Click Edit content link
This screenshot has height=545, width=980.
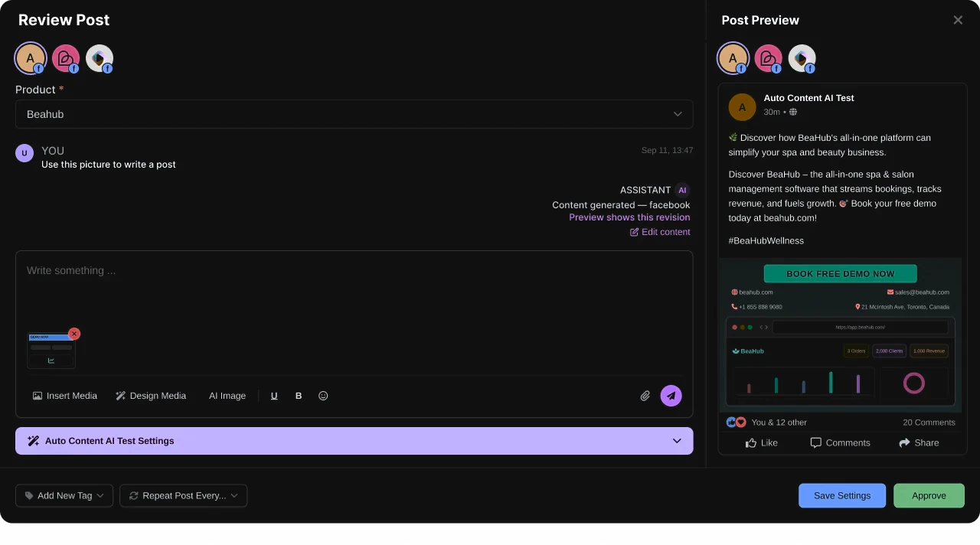pyautogui.click(x=660, y=232)
